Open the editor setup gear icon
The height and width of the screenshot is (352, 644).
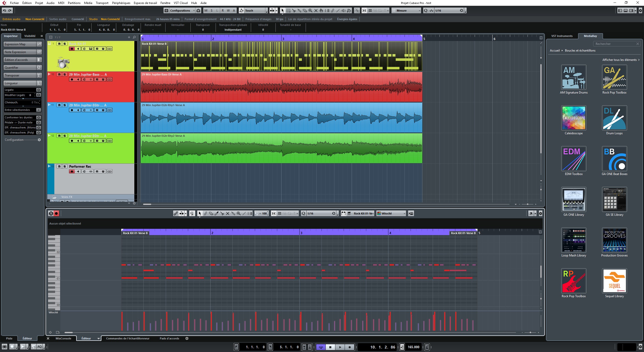point(540,213)
